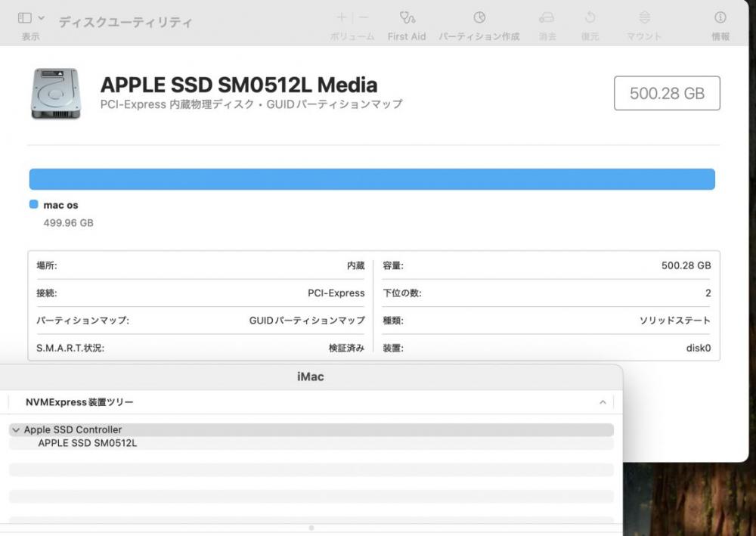Select the PCI-Express internal disk subtitle
Image resolution: width=756 pixels, height=536 pixels.
pyautogui.click(x=251, y=104)
